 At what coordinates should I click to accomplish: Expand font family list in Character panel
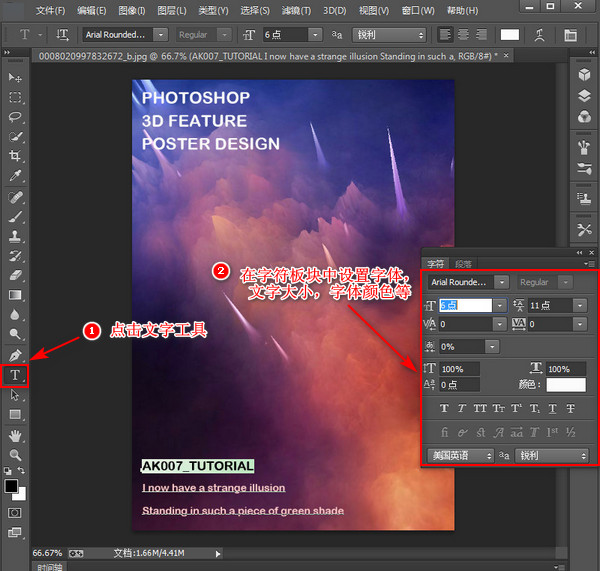point(501,282)
